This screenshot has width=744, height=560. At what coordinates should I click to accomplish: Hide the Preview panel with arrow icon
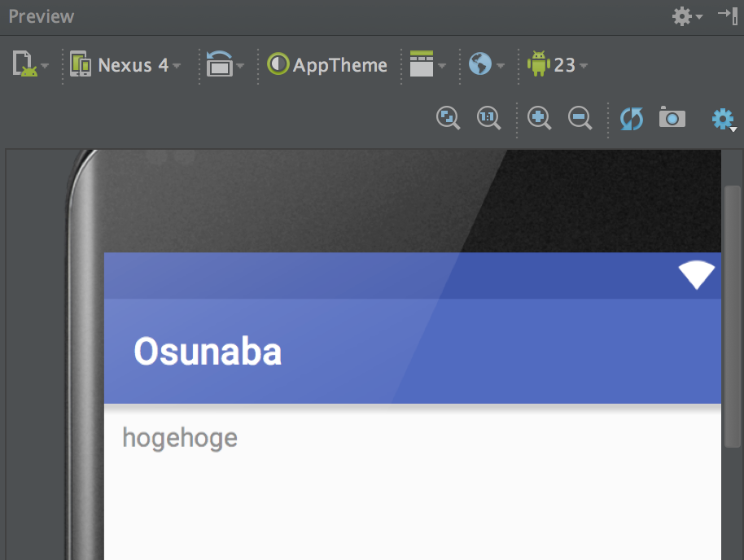(728, 15)
